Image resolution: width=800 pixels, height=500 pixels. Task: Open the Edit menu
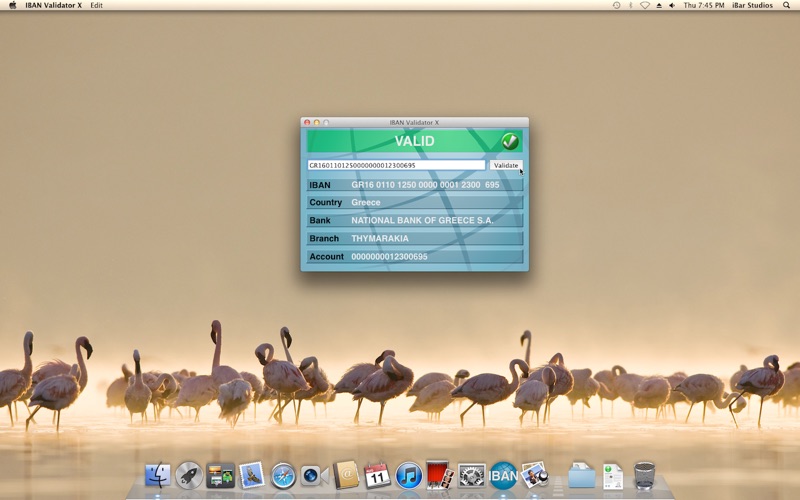96,5
